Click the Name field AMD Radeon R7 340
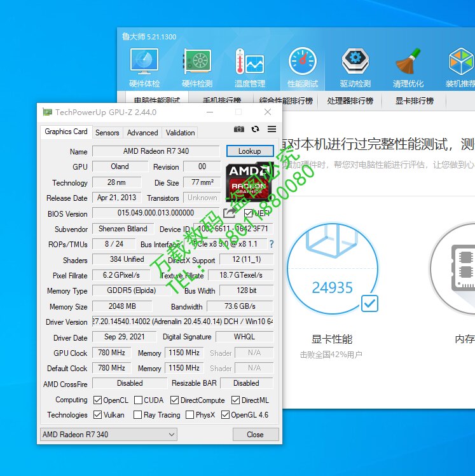Screen dimensions: 475x476 coord(156,151)
